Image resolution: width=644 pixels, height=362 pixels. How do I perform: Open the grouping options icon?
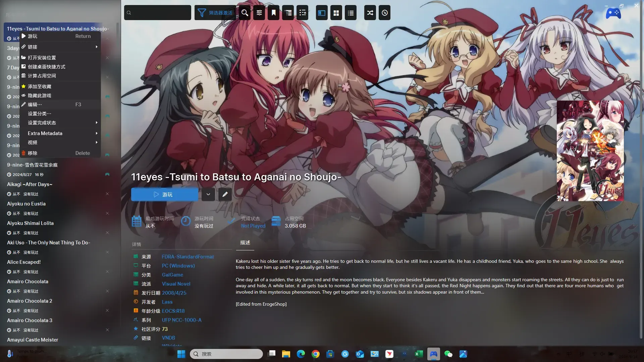pyautogui.click(x=288, y=13)
